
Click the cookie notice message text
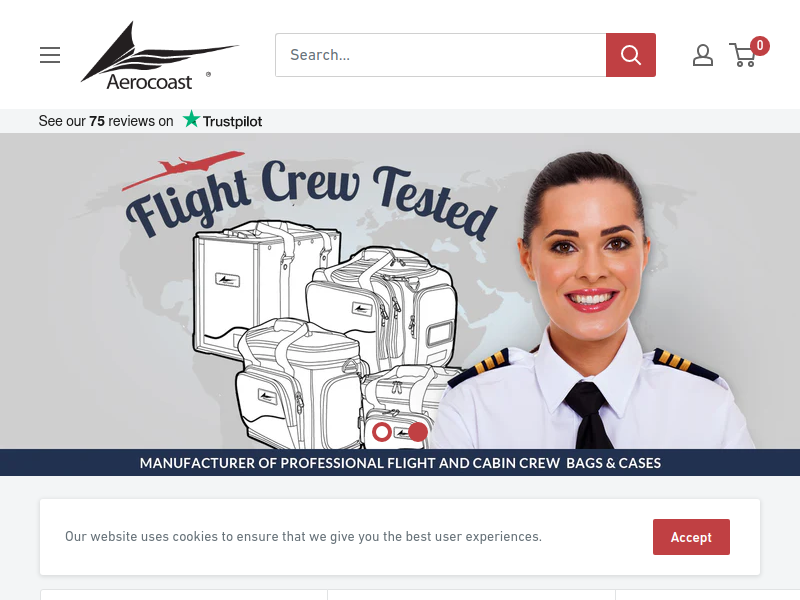click(303, 537)
